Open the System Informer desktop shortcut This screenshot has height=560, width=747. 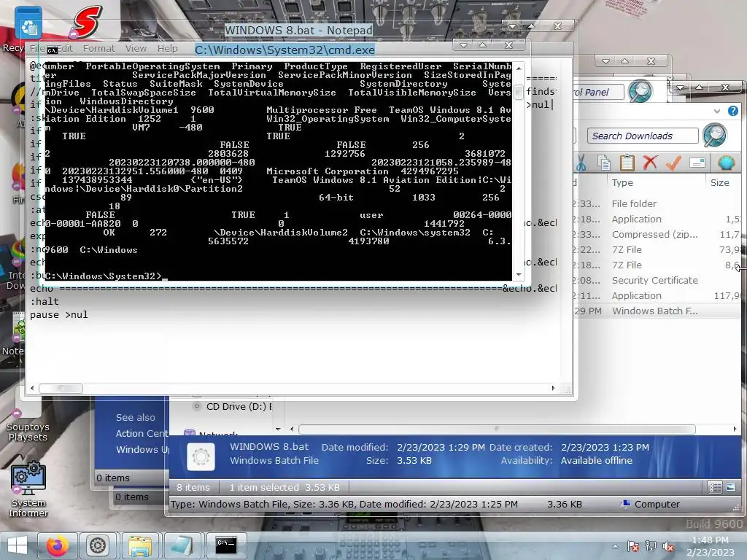coord(28,489)
